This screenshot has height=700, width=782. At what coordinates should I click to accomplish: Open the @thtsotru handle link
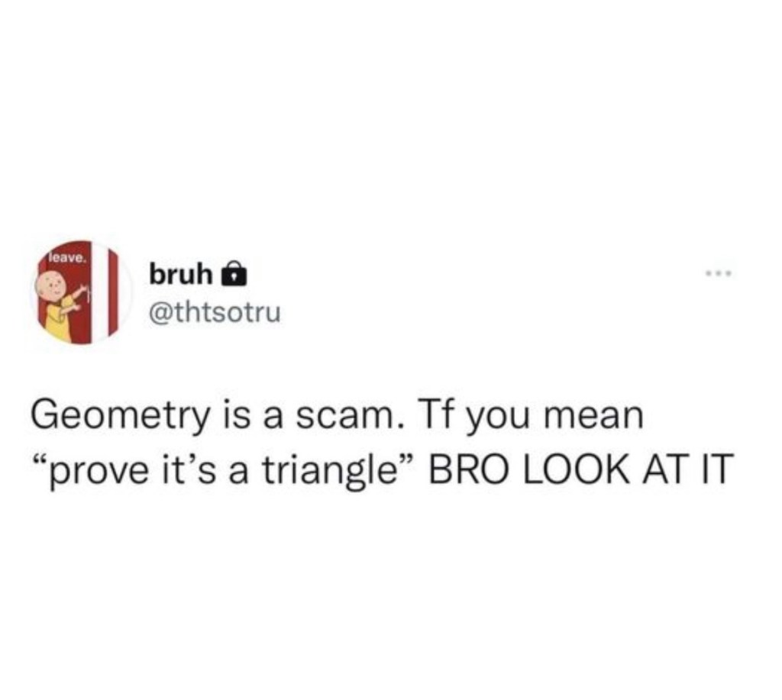coord(215,313)
